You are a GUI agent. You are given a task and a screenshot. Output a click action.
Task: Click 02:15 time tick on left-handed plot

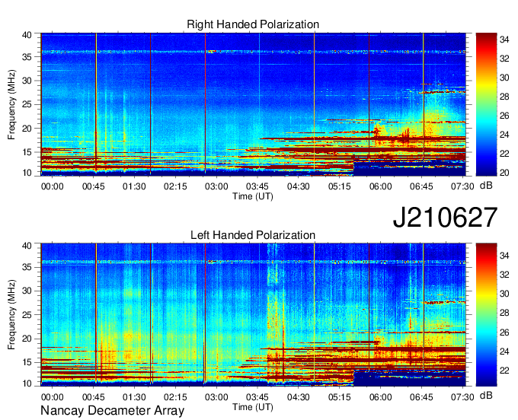coord(175,397)
